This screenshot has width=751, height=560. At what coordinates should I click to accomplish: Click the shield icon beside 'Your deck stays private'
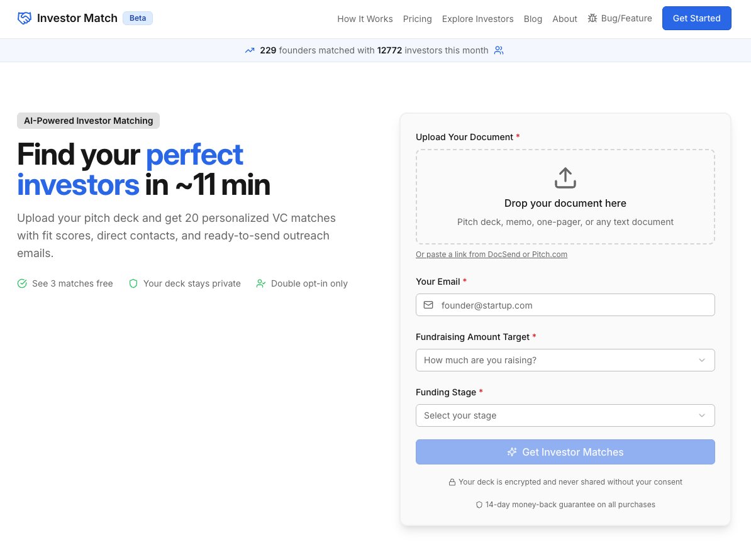(133, 283)
